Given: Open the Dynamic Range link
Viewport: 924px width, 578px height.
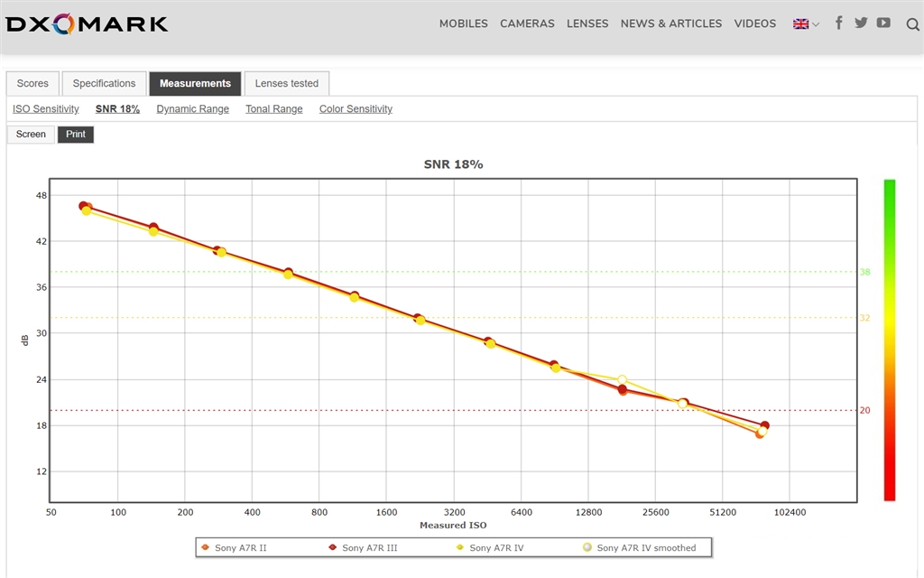Looking at the screenshot, I should 193,109.
